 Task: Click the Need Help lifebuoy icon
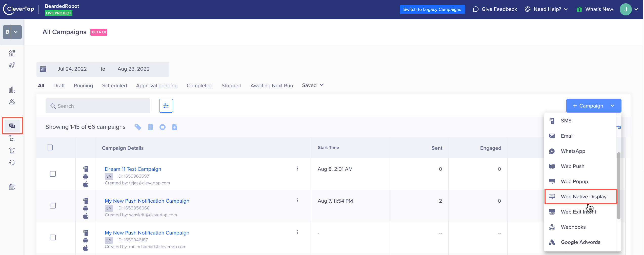tap(528, 9)
